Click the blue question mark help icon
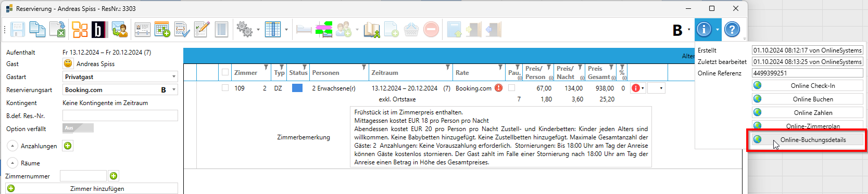Screen dimensions: 868x194 [x=732, y=30]
